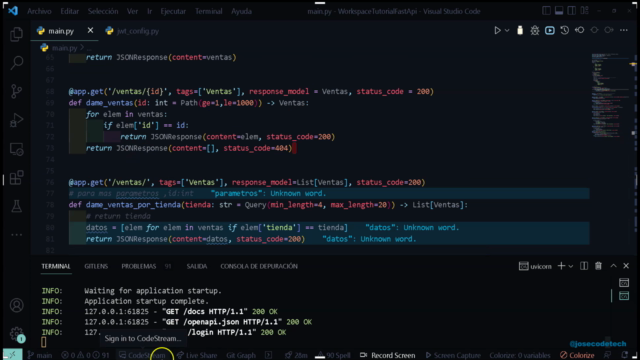
Task: Switch to the GITLENS panel tab
Action: coord(96,266)
